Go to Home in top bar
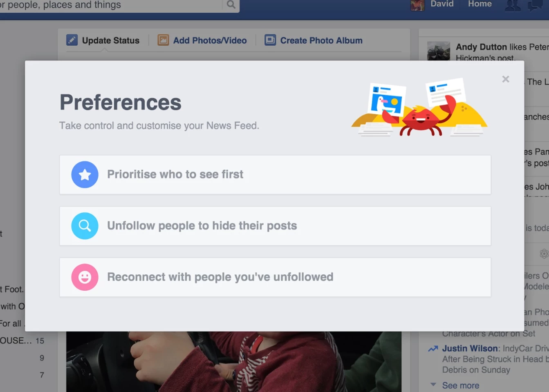Viewport: 549px width, 392px height. click(480, 4)
